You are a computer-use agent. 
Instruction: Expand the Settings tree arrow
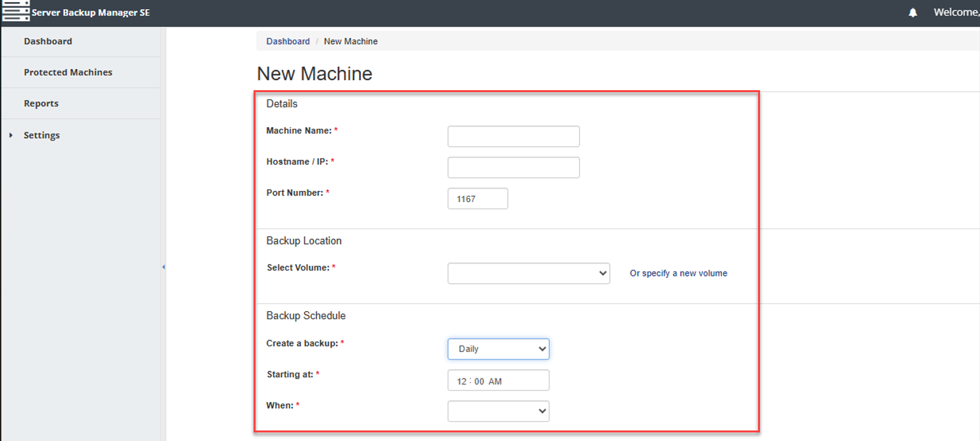[11, 135]
